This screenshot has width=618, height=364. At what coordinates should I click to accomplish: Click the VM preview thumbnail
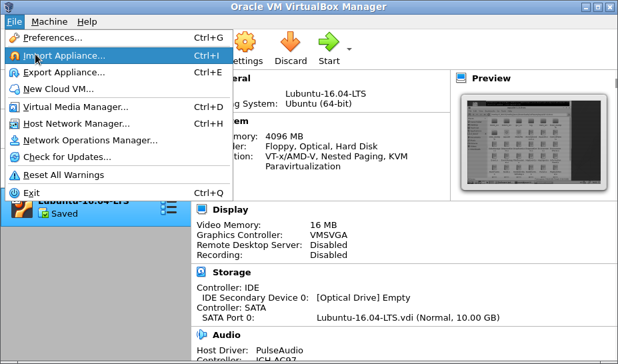[534, 142]
